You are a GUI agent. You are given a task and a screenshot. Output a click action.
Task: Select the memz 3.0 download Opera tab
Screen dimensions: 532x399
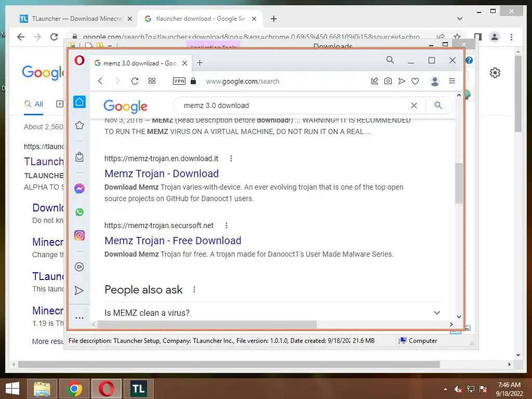click(141, 63)
